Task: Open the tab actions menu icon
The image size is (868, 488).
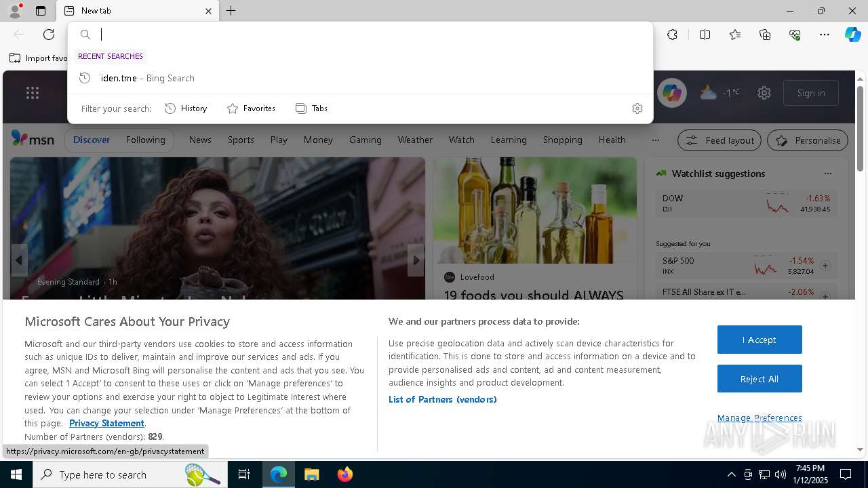Action: click(41, 11)
